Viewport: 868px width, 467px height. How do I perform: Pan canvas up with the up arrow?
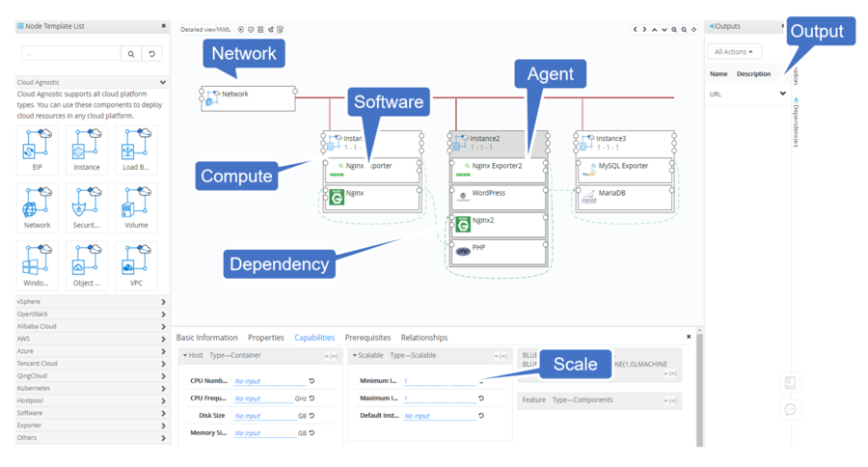point(654,29)
